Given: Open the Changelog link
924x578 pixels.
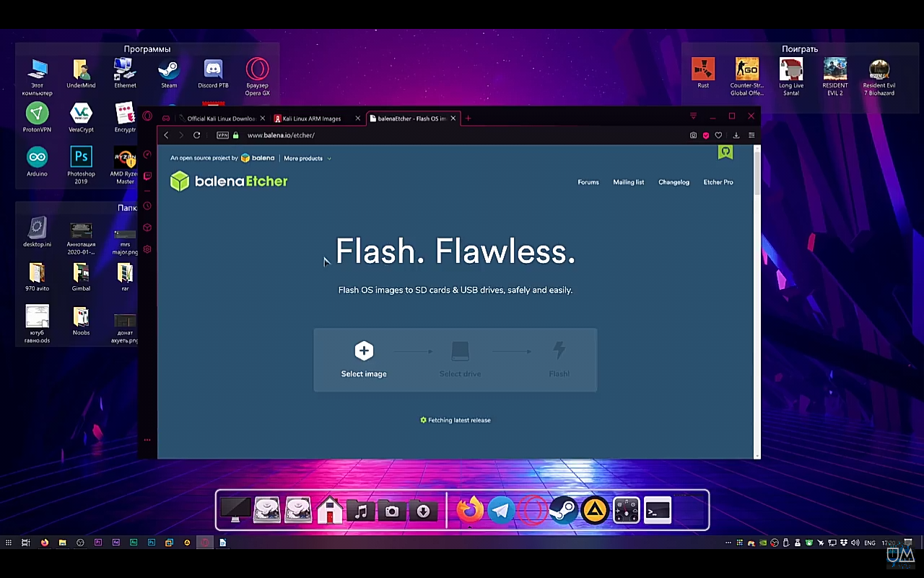Looking at the screenshot, I should point(674,182).
